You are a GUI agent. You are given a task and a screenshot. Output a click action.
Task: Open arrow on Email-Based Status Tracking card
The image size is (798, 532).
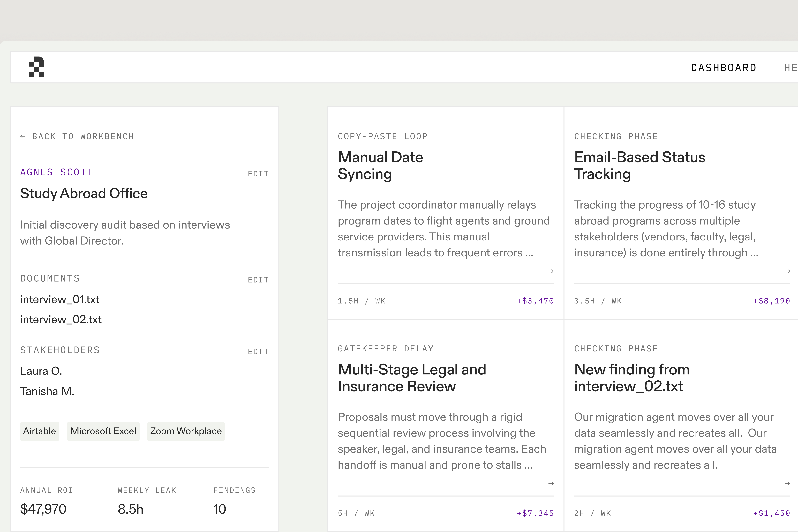(787, 271)
